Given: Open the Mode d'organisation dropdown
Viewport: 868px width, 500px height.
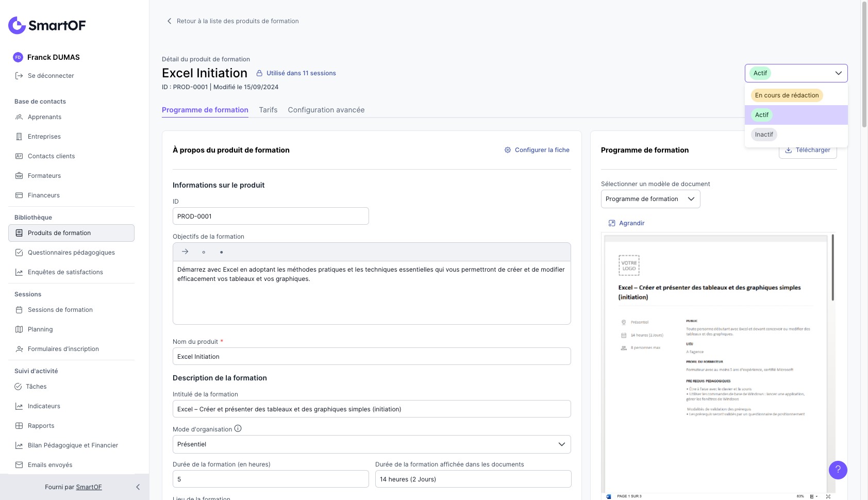Looking at the screenshot, I should [x=371, y=444].
